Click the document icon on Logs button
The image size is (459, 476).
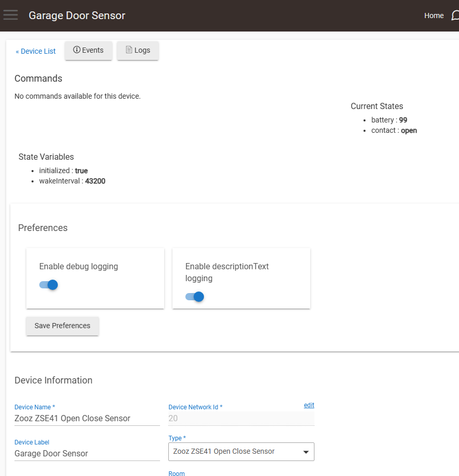(x=129, y=50)
